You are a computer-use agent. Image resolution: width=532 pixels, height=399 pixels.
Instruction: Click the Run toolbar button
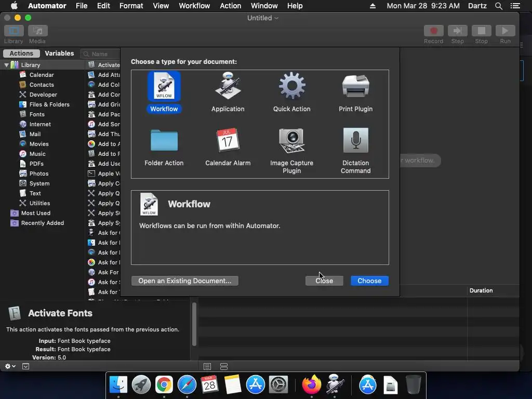pos(505,31)
